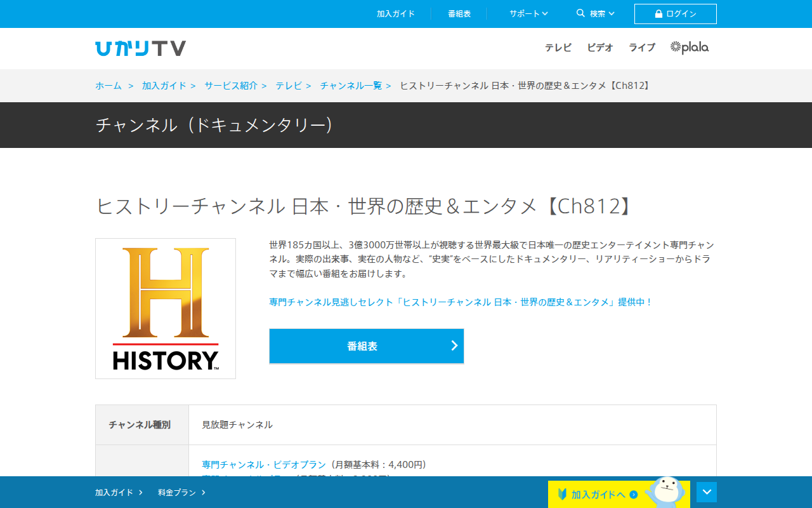
Task: Click the HISTORY channel logo image
Action: click(166, 309)
